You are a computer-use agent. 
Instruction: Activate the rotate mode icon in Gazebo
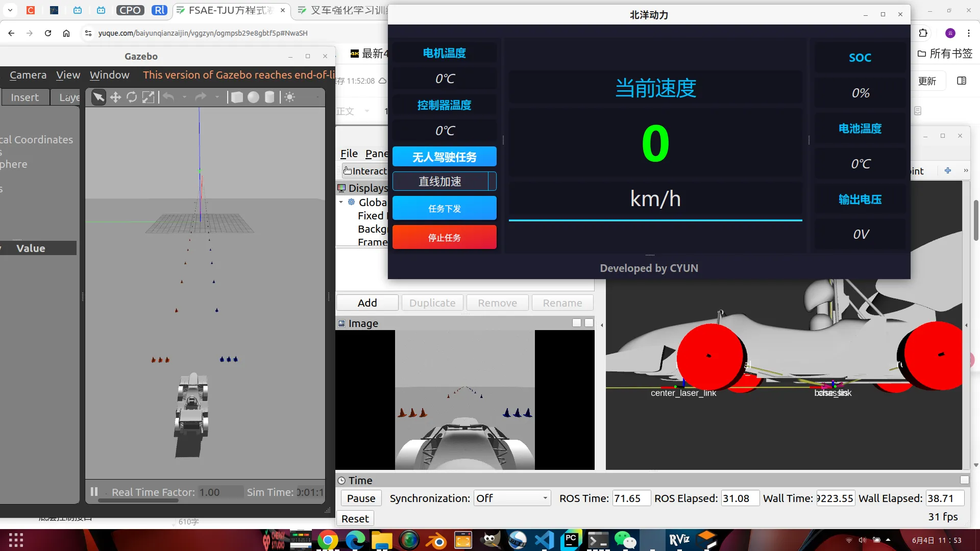(x=132, y=97)
